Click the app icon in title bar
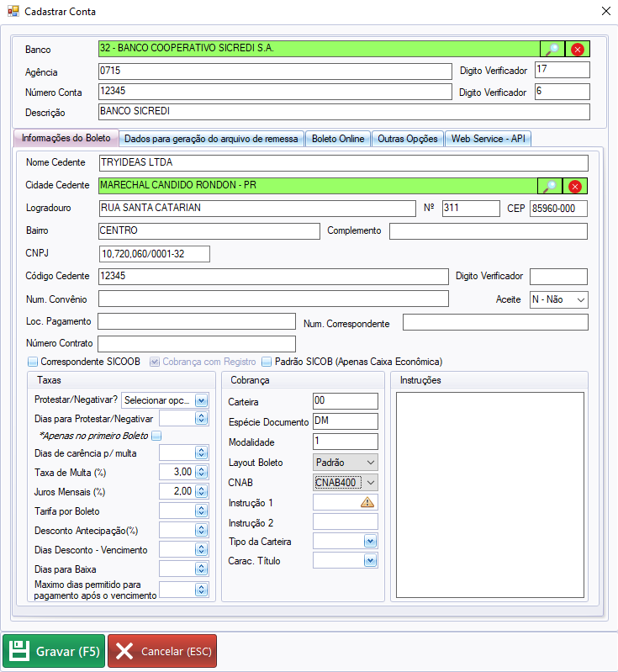 pyautogui.click(x=13, y=12)
